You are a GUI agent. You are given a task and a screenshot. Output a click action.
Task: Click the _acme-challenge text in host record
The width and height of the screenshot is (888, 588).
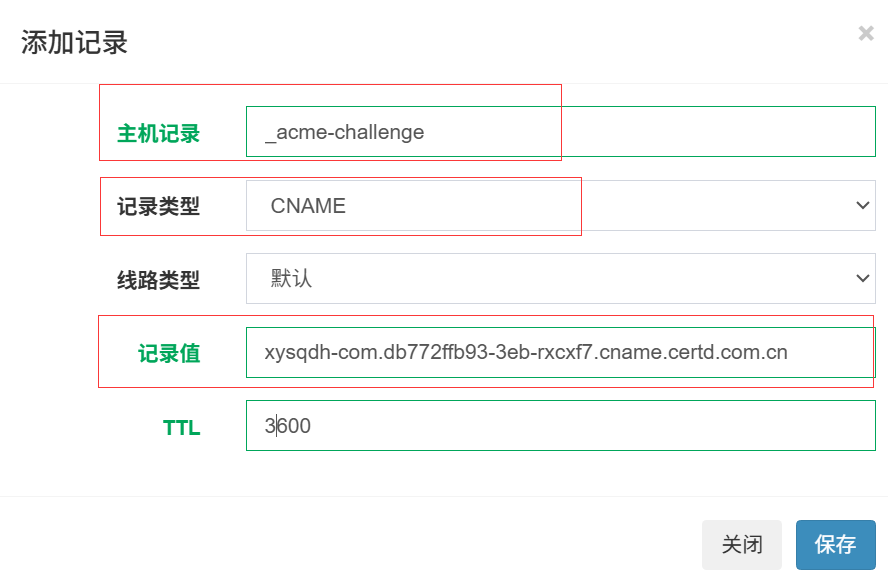click(x=344, y=133)
